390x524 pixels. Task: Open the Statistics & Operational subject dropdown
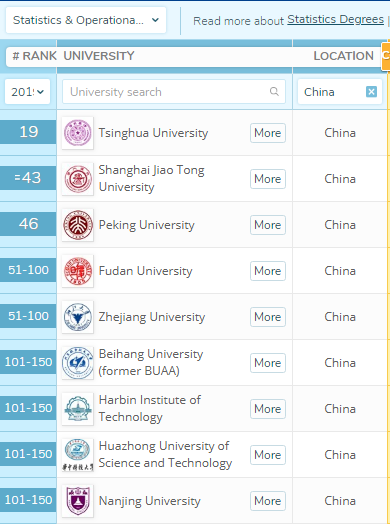point(86,20)
